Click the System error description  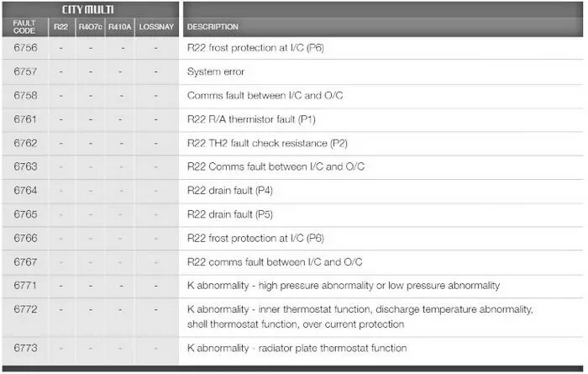[216, 72]
